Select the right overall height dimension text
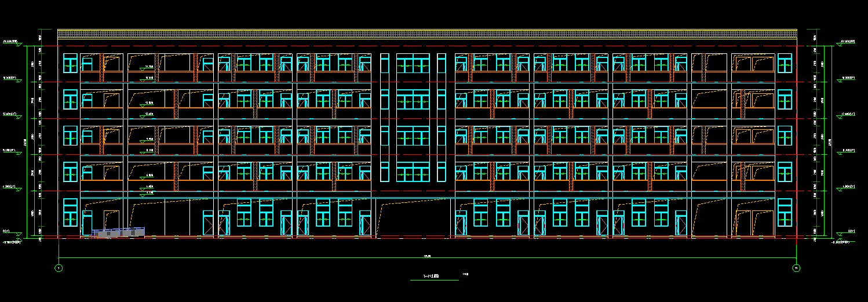 [x=831, y=141]
